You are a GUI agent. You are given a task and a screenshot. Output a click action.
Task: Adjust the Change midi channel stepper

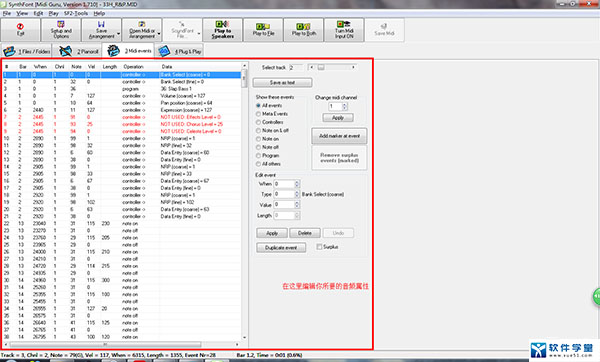(x=344, y=106)
